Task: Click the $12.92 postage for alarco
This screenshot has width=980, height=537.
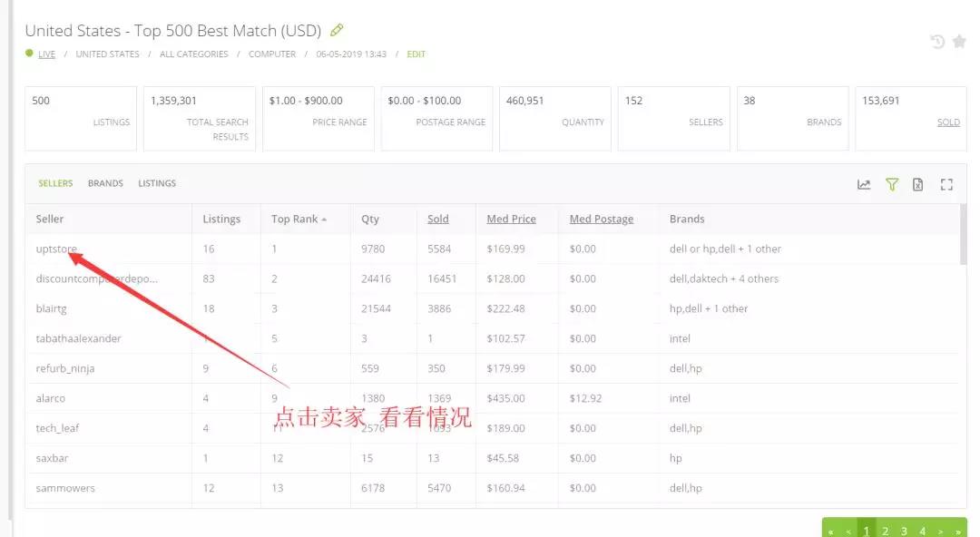Action: (585, 398)
